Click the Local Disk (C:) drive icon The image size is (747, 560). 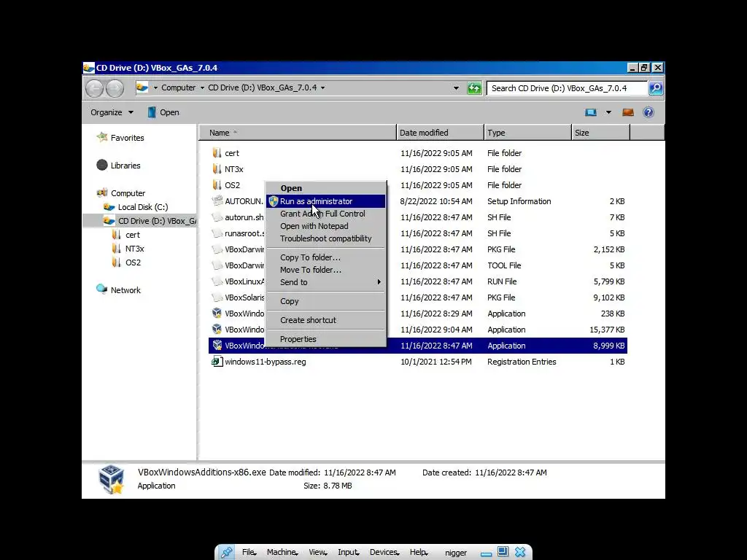[109, 207]
